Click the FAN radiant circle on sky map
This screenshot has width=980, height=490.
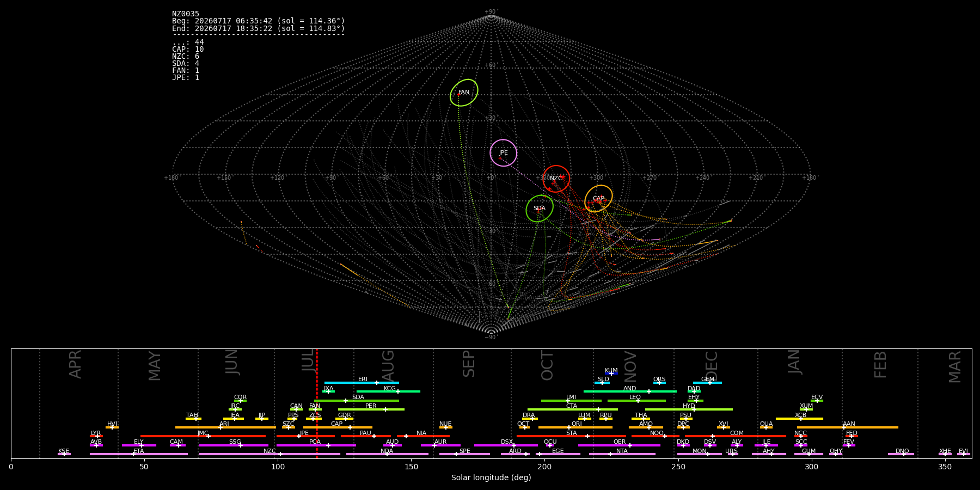click(x=464, y=93)
